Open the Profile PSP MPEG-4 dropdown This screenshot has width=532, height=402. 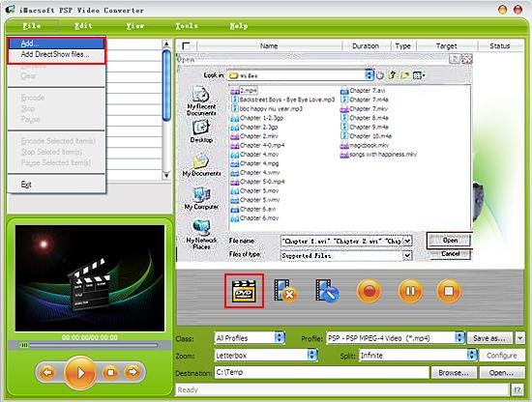(x=459, y=338)
